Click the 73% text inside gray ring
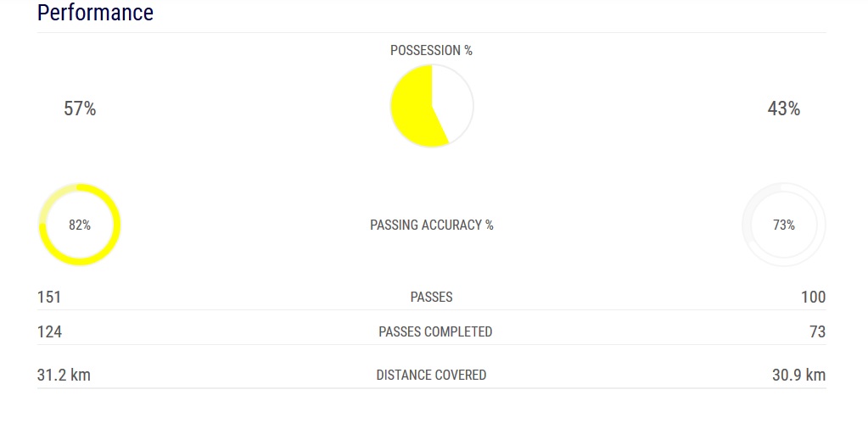Image resolution: width=868 pixels, height=423 pixels. coord(784,225)
